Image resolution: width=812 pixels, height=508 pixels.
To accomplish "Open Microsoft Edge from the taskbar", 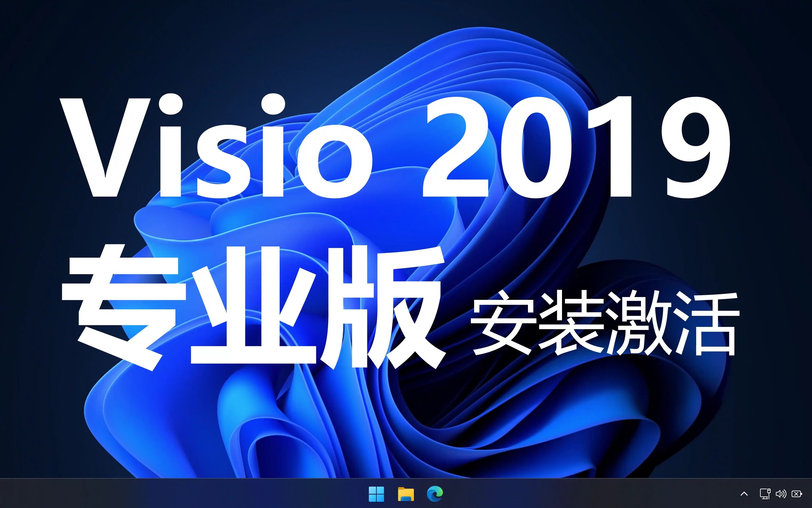I will coord(435,494).
